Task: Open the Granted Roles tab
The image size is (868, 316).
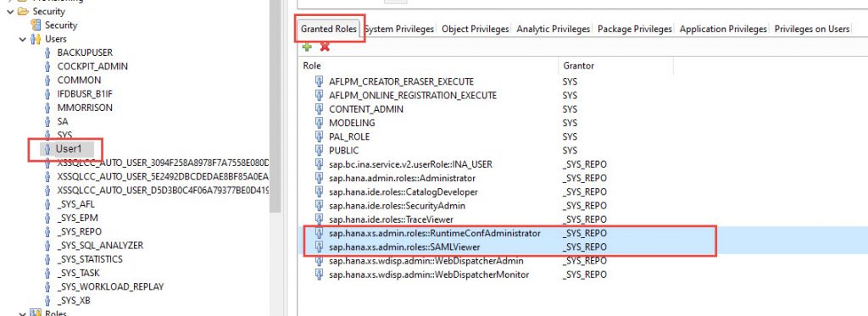Action: pos(329,29)
